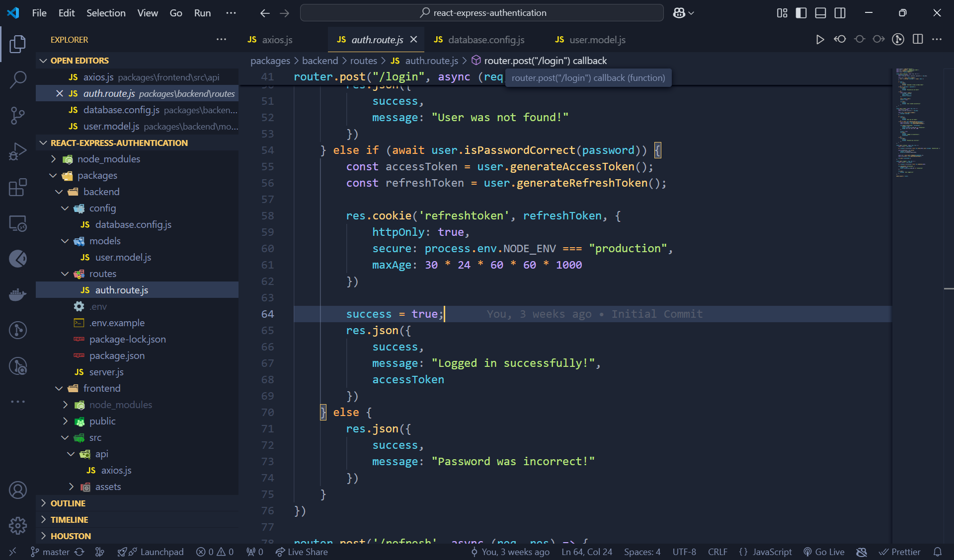Open the Copilot chat icon in title bar
Viewport: 954px width, 560px height.
point(679,13)
